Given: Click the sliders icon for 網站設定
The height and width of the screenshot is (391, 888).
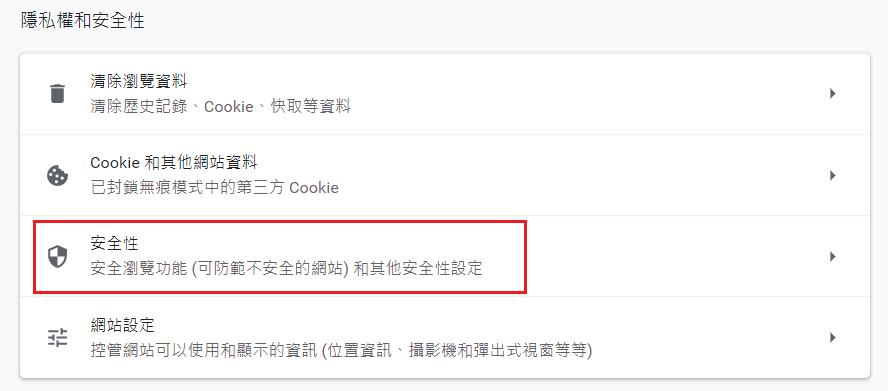Looking at the screenshot, I should click(57, 338).
